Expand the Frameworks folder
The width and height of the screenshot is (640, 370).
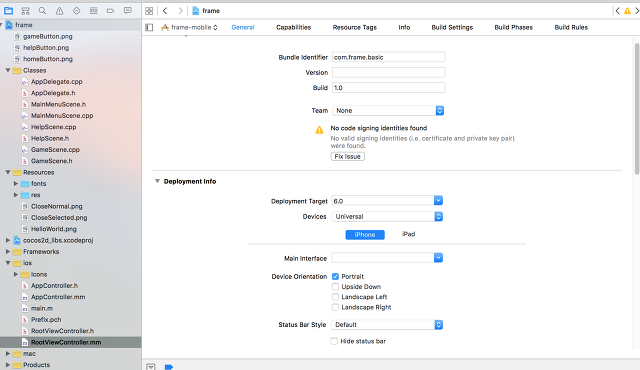tap(8, 252)
